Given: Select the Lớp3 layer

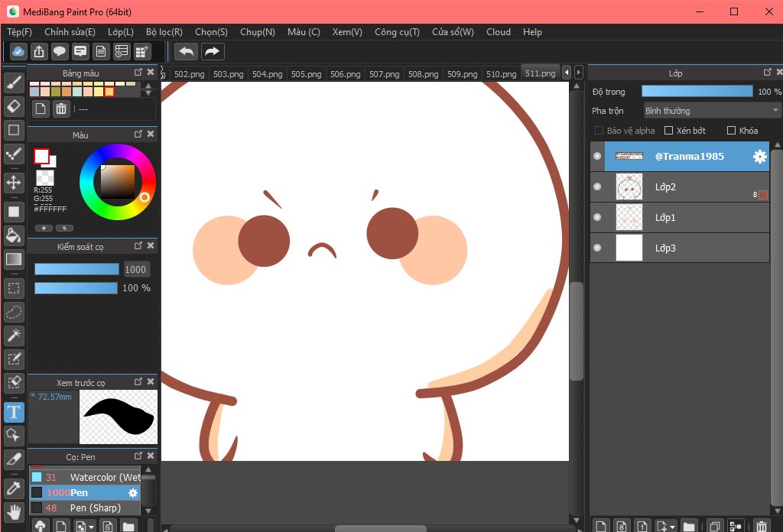Looking at the screenshot, I should (680, 248).
